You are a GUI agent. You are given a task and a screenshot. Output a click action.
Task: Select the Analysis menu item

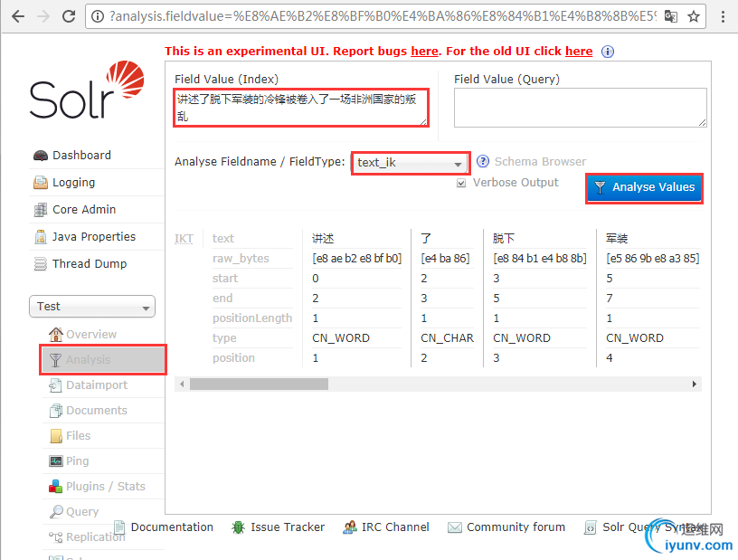click(103, 360)
